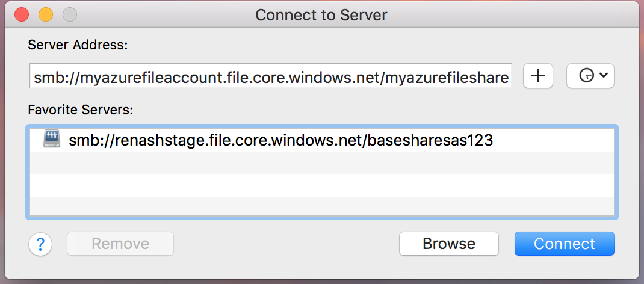The width and height of the screenshot is (644, 284).
Task: Click the empty row directly below the renashstage entry
Action: (x=321, y=163)
